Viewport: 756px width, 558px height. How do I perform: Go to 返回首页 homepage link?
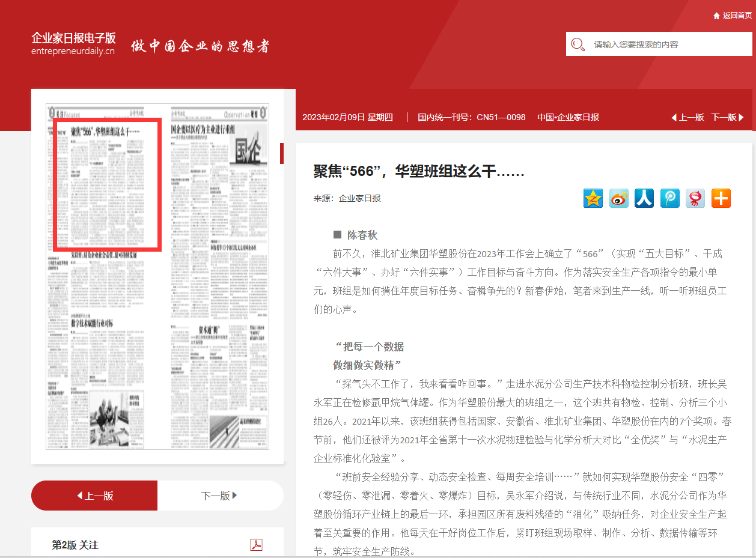click(737, 16)
